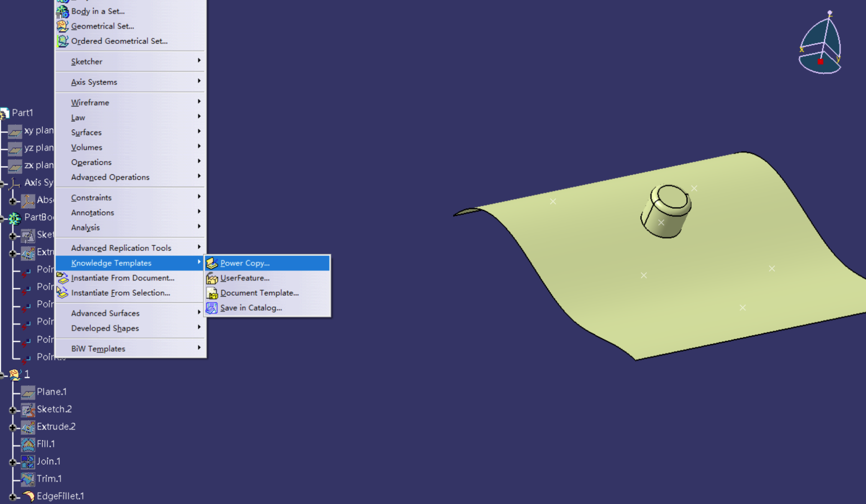Click the Save in Catalog icon

point(212,308)
